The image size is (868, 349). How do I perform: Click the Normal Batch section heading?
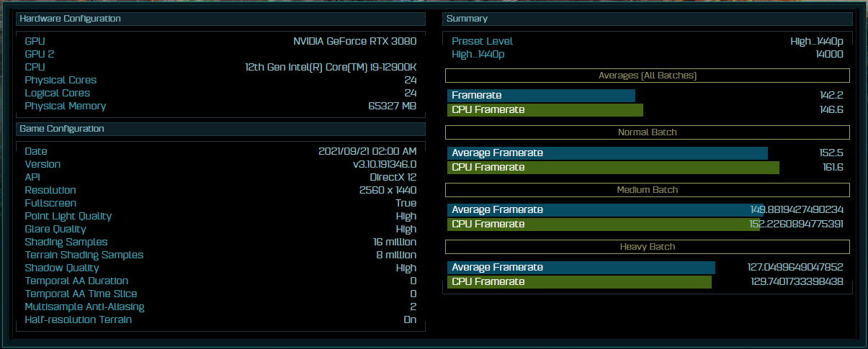click(x=647, y=132)
